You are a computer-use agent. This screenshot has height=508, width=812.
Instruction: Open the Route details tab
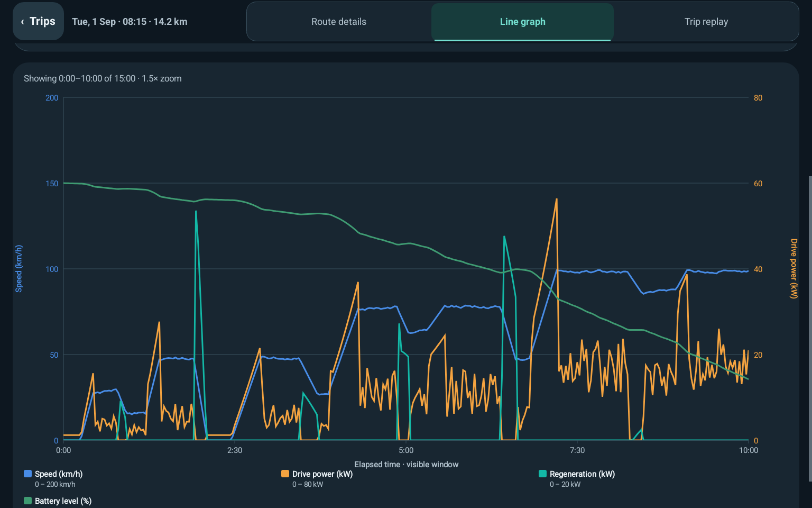(x=339, y=22)
